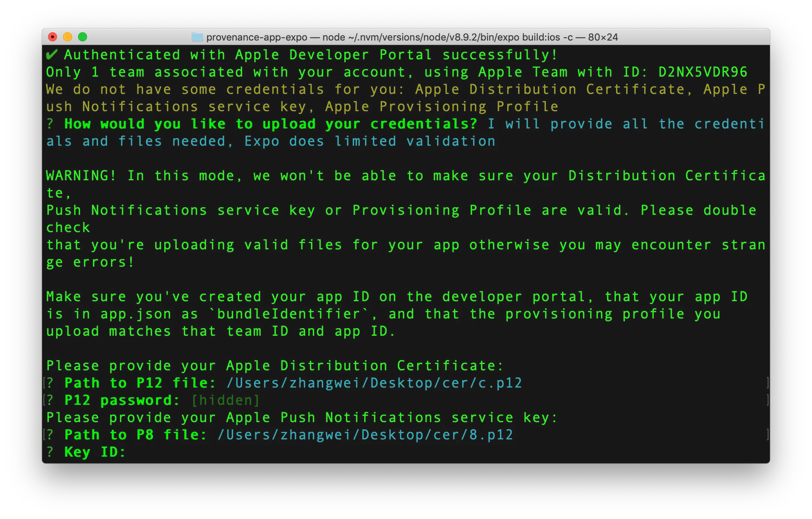The image size is (812, 519).
Task: Click the green checkmark before 'Authenticated'
Action: click(51, 55)
